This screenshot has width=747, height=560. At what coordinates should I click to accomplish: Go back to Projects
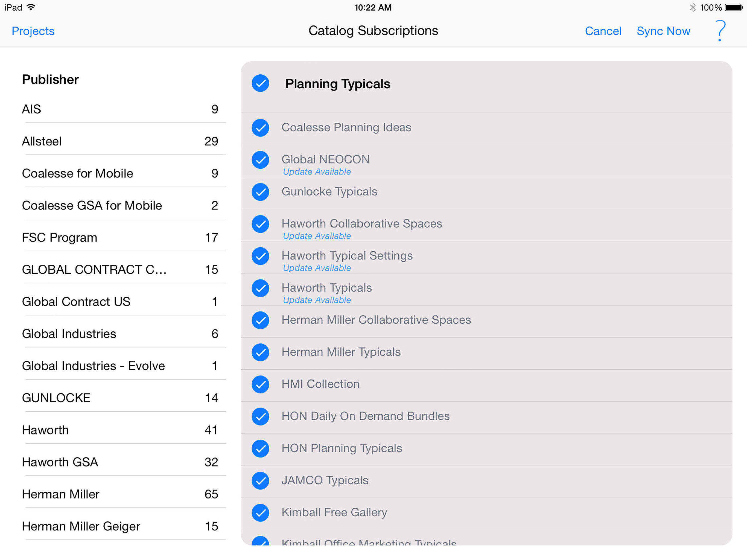33,31
